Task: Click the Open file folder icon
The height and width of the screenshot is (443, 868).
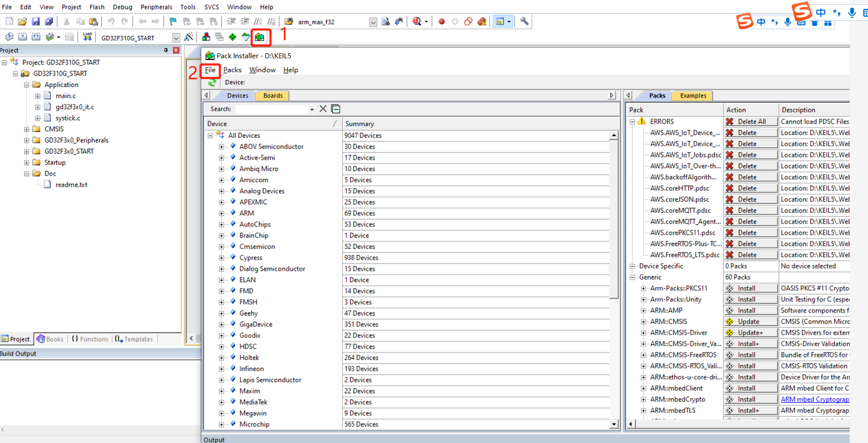Action: [x=22, y=21]
